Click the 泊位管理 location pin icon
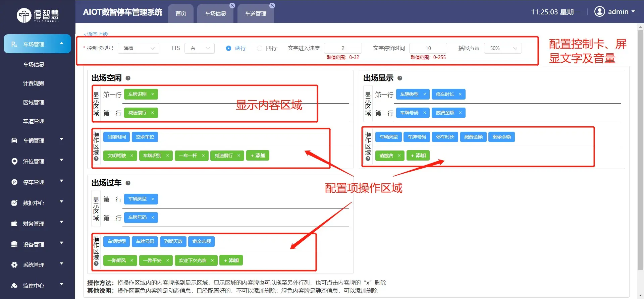Image resolution: width=644 pixels, height=299 pixels. click(14, 161)
